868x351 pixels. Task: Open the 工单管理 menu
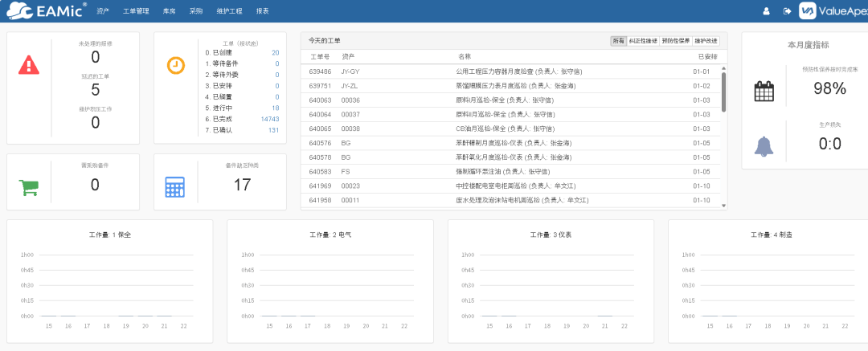tap(136, 11)
